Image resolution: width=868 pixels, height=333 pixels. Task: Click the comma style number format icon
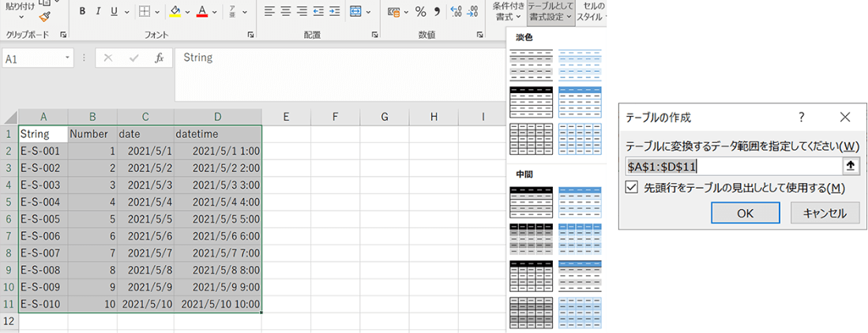(437, 12)
